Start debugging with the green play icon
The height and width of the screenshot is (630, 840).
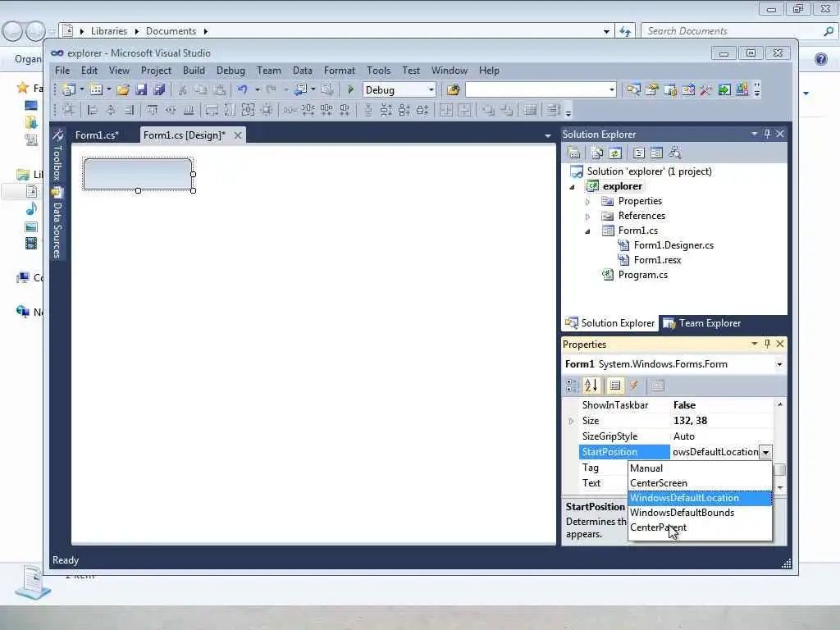[351, 90]
